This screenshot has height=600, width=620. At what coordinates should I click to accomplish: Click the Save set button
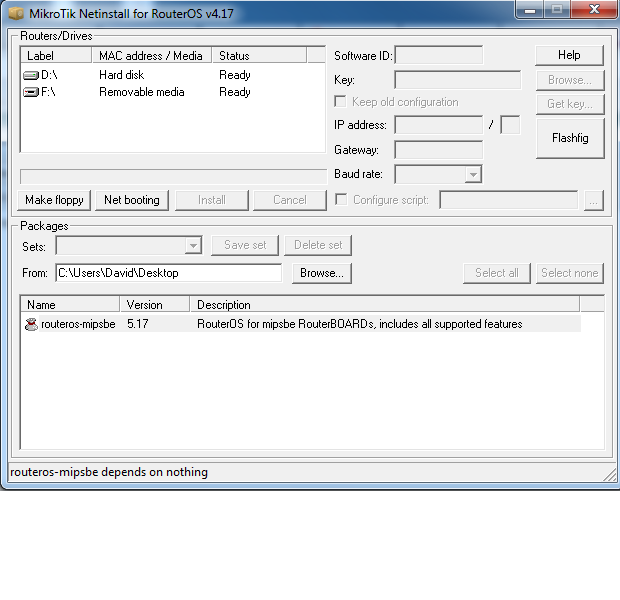point(245,245)
